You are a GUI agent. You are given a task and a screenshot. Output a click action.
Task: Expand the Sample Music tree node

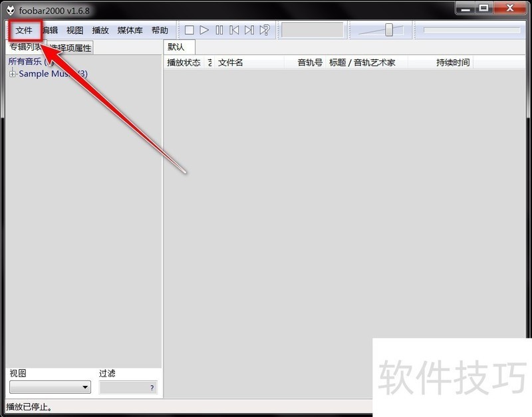[13, 74]
